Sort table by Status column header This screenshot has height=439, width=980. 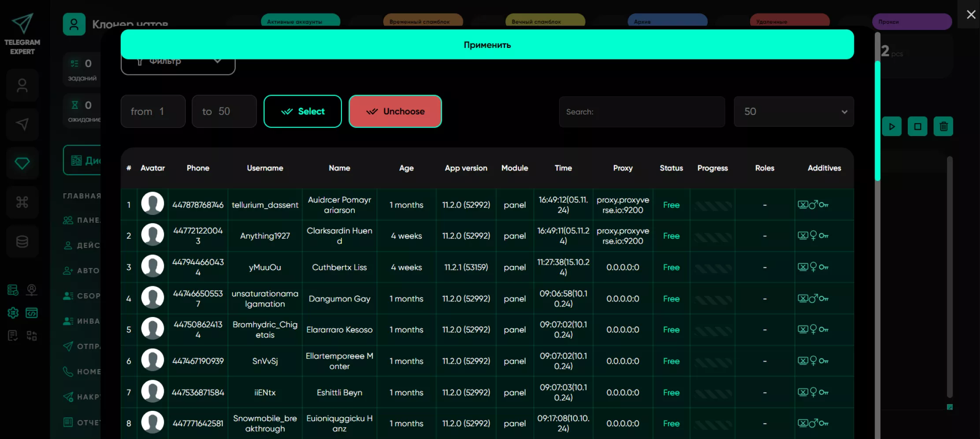671,168
